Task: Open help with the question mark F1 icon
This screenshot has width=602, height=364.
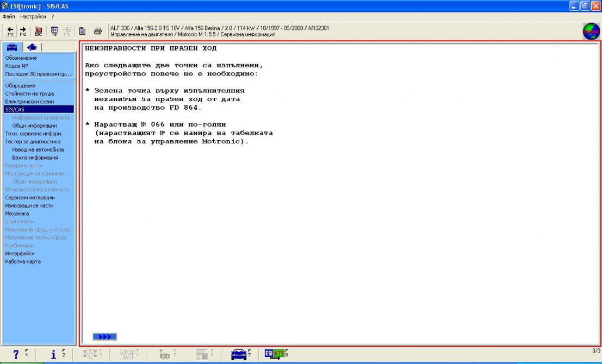Action: 16,354
